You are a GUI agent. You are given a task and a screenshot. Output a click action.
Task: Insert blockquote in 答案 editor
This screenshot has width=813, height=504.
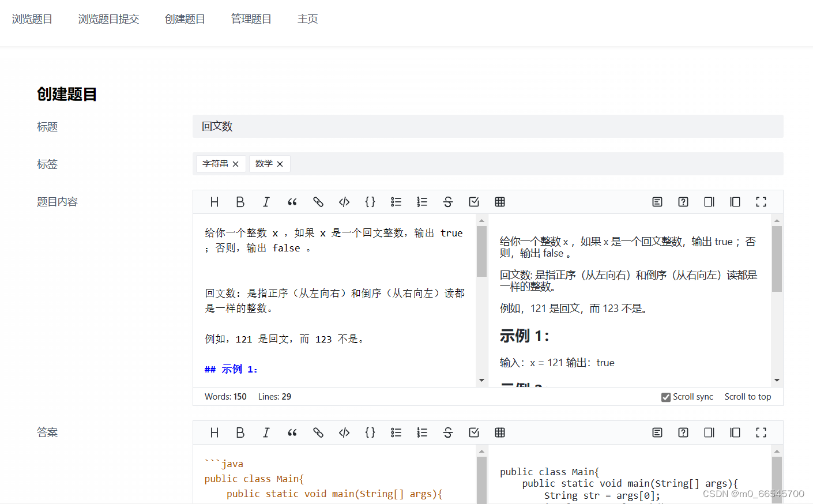292,432
